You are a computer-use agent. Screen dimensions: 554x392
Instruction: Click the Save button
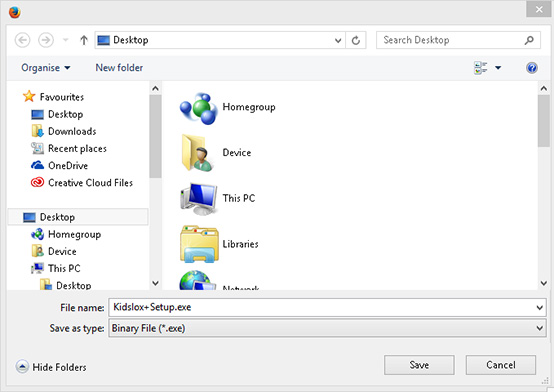click(x=419, y=365)
